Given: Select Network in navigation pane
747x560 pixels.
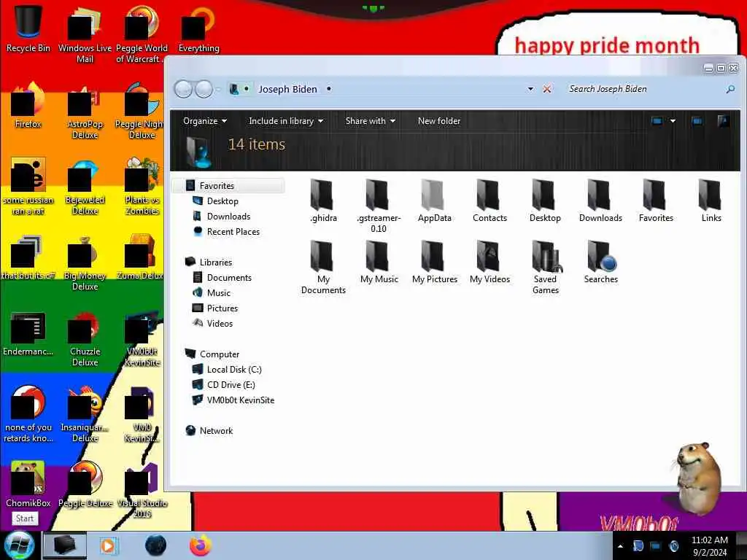Looking at the screenshot, I should pyautogui.click(x=216, y=430).
